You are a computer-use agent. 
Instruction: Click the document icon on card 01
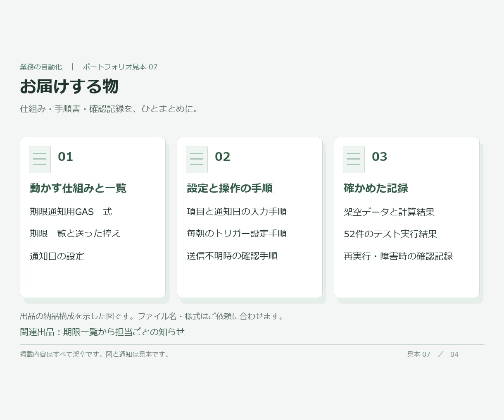[x=40, y=160]
